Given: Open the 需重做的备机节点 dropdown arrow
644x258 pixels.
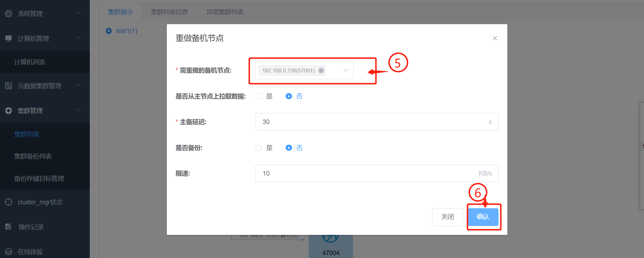Looking at the screenshot, I should point(346,70).
